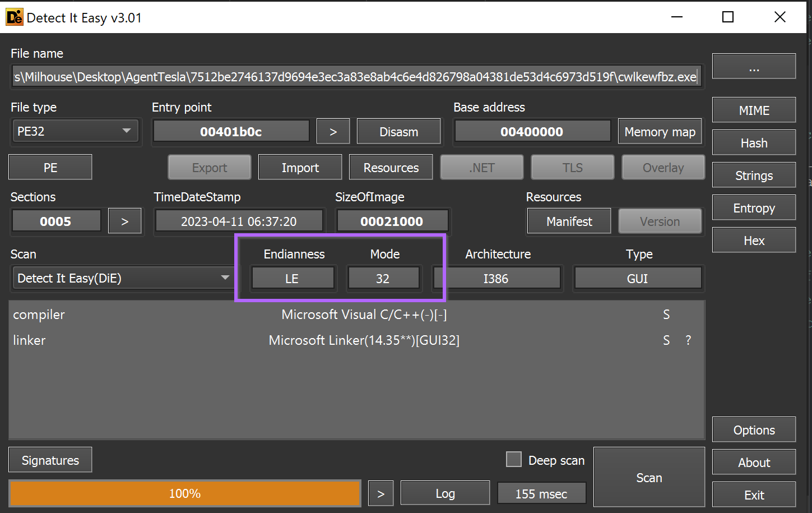Image resolution: width=812 pixels, height=513 pixels.
Task: Click the Architecture I386 field
Action: tap(497, 278)
